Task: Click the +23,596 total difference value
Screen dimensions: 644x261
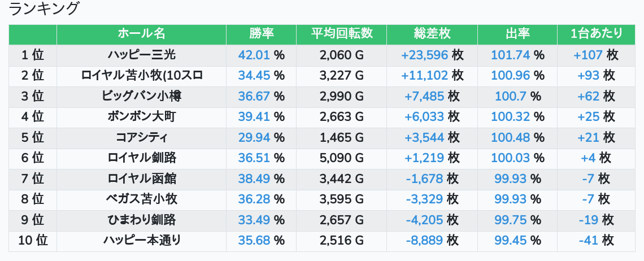Action: tap(424, 55)
